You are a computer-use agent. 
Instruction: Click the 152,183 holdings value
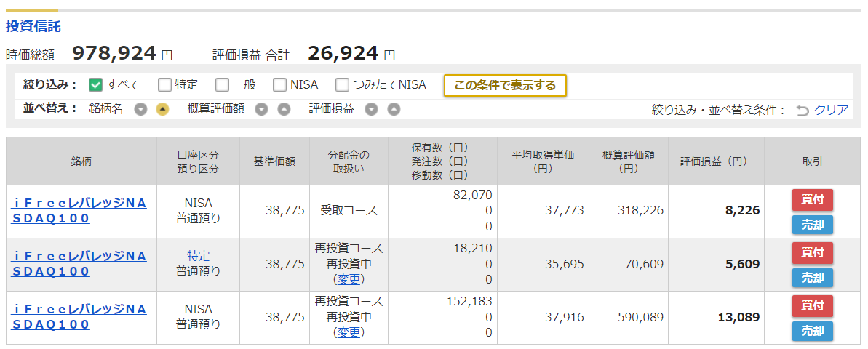(469, 300)
